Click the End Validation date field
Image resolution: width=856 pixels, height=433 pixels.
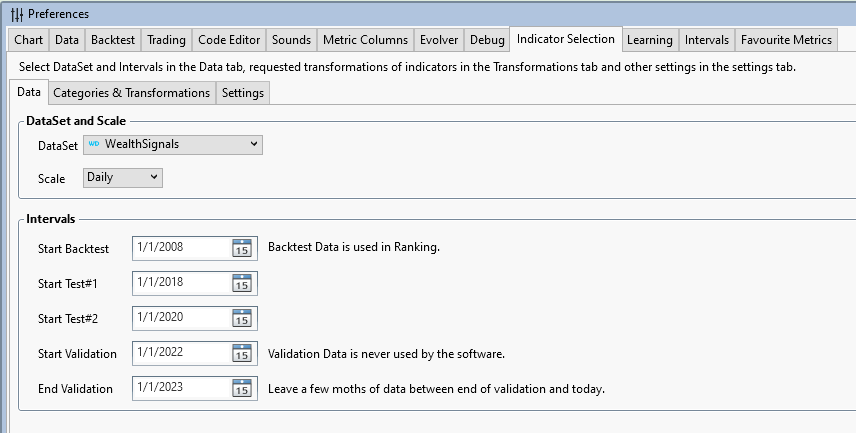[180, 388]
